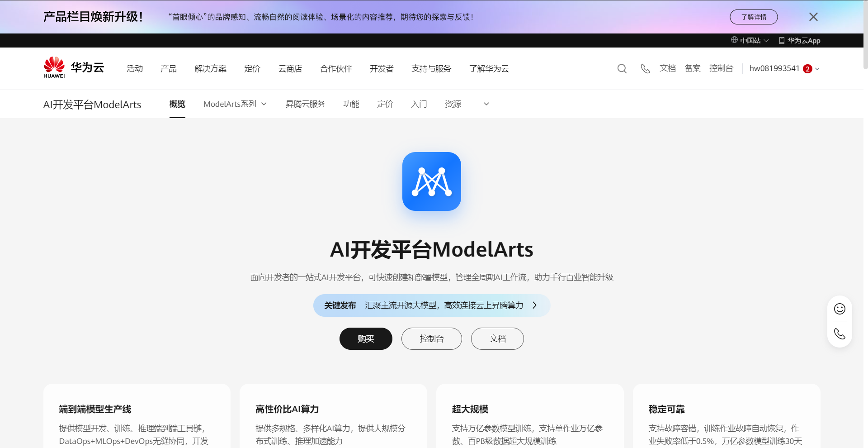Image resolution: width=868 pixels, height=448 pixels.
Task: Click the arrow on the 关键发布 banner
Action: point(535,305)
